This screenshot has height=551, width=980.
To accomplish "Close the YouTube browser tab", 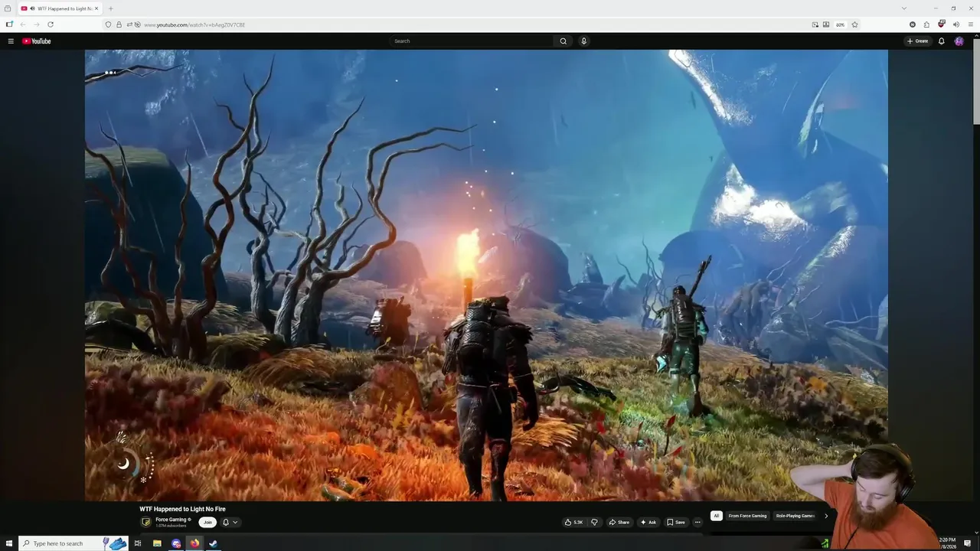I will (x=97, y=8).
